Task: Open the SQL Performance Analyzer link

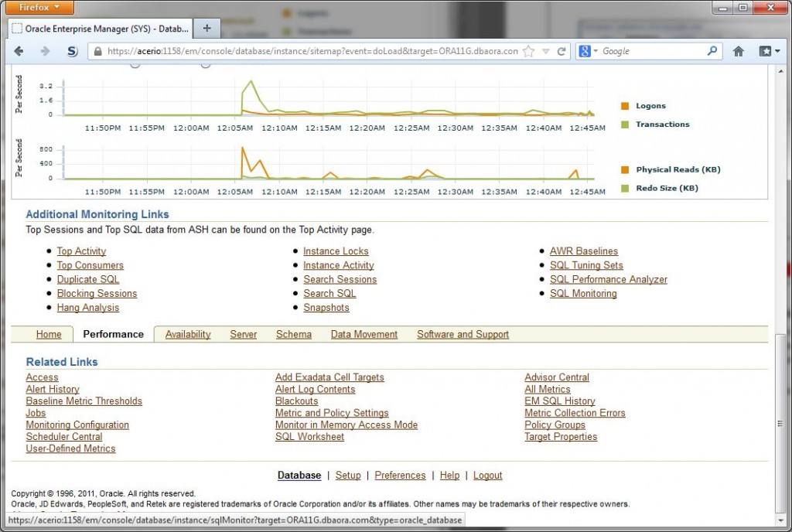Action: point(608,279)
